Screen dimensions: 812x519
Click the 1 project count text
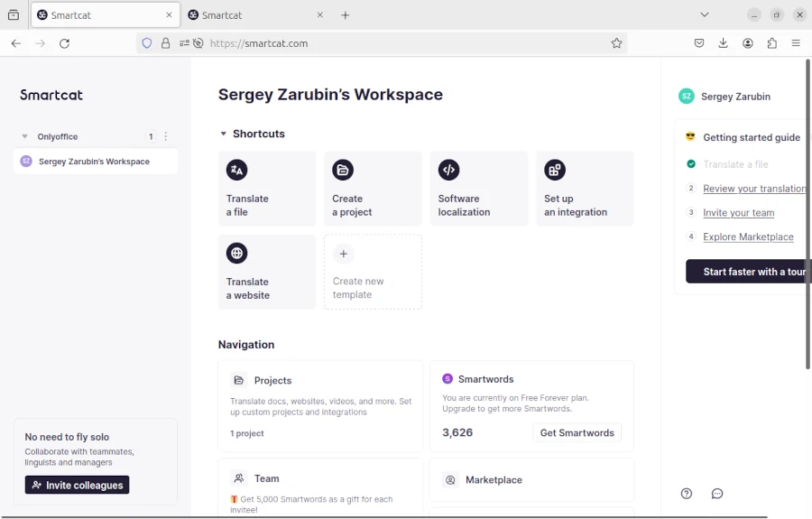coord(247,433)
